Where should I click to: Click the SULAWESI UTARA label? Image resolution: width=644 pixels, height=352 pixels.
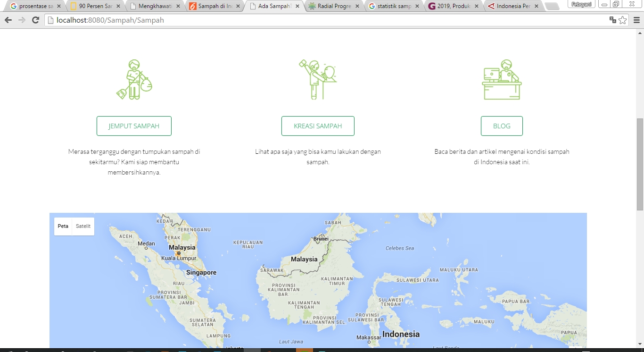tap(417, 280)
